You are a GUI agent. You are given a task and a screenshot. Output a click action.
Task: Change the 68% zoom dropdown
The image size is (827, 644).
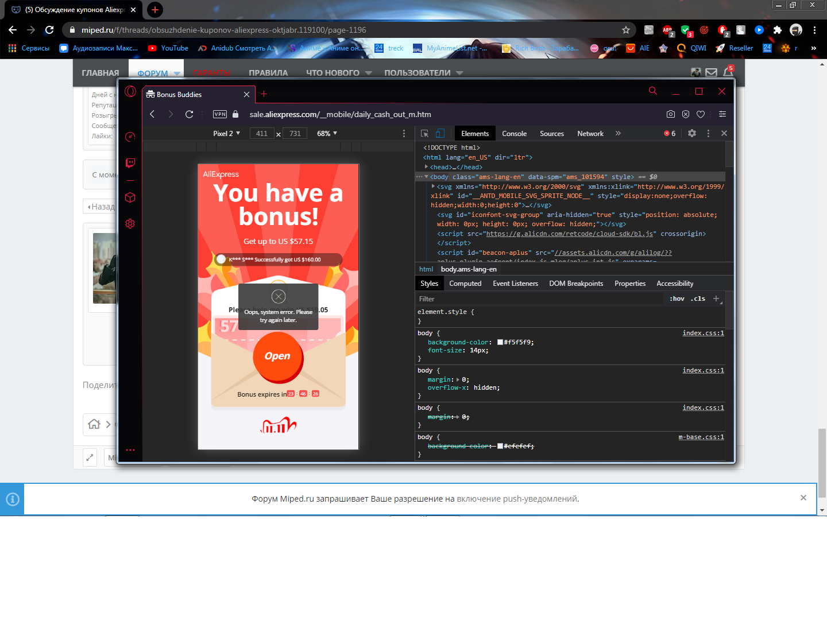coord(327,133)
